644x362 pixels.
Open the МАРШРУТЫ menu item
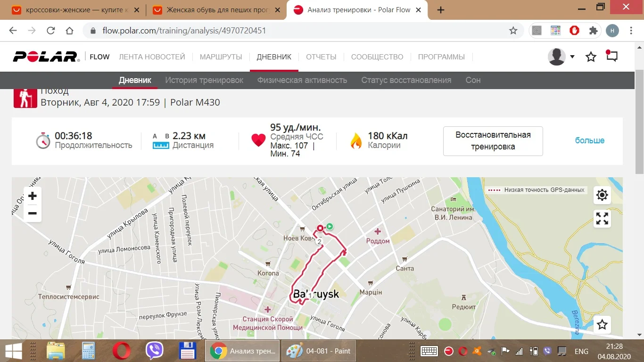(x=221, y=57)
